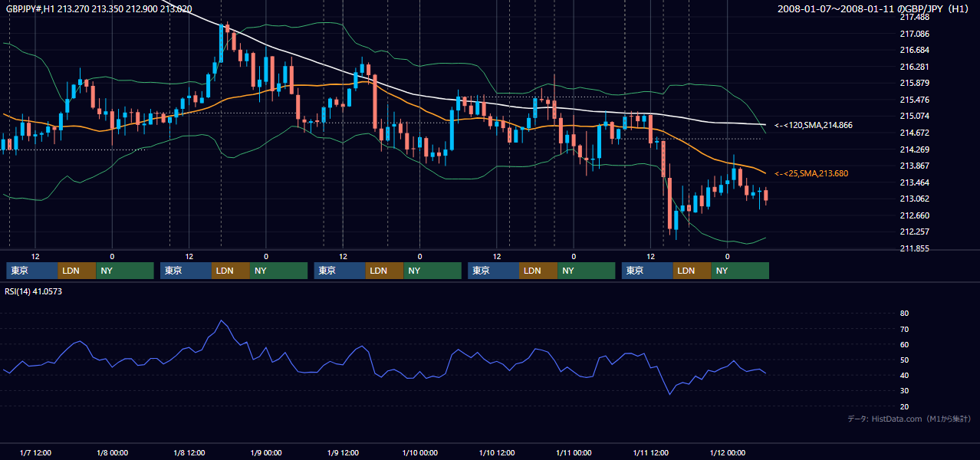Click the 1/11 00:00 time axis label

pyautogui.click(x=574, y=453)
